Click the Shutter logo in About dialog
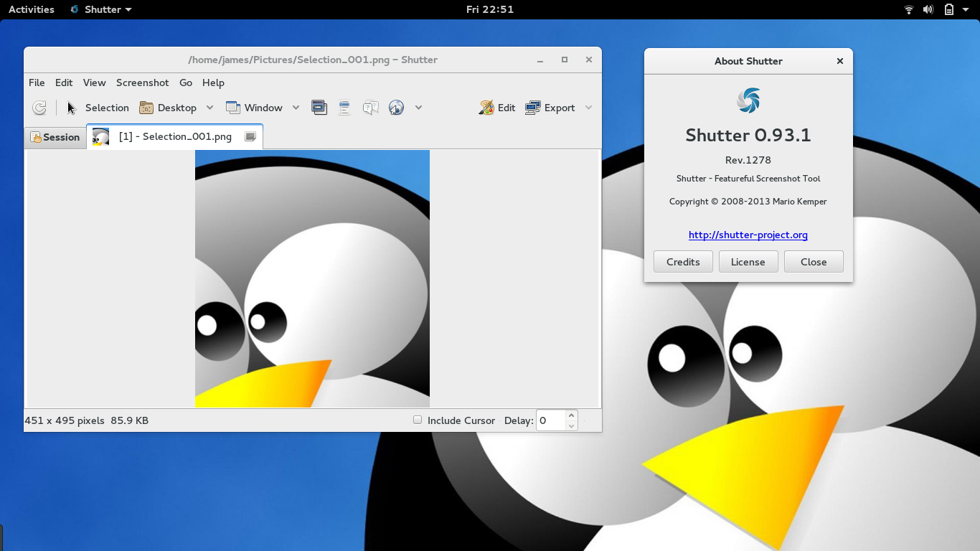 [748, 100]
